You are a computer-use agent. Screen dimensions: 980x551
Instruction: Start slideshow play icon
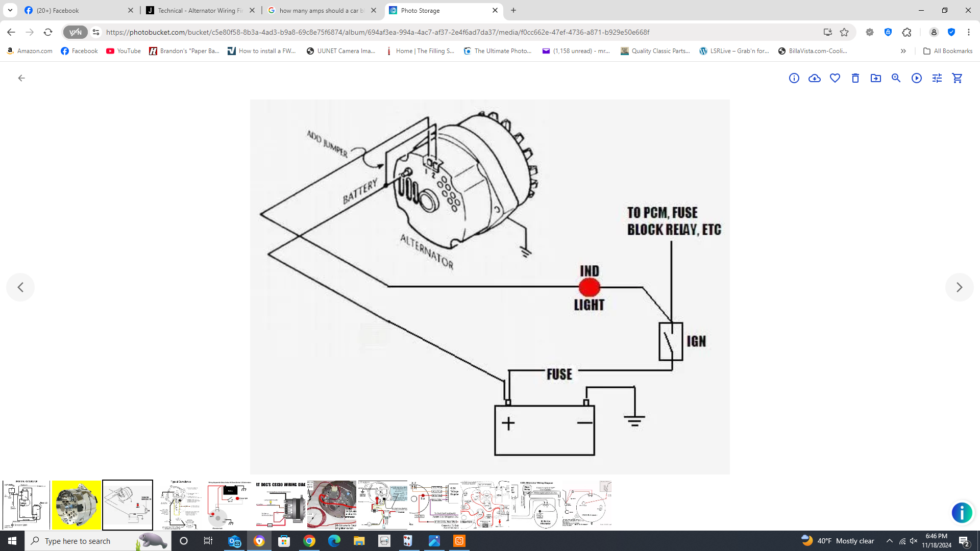pyautogui.click(x=917, y=78)
